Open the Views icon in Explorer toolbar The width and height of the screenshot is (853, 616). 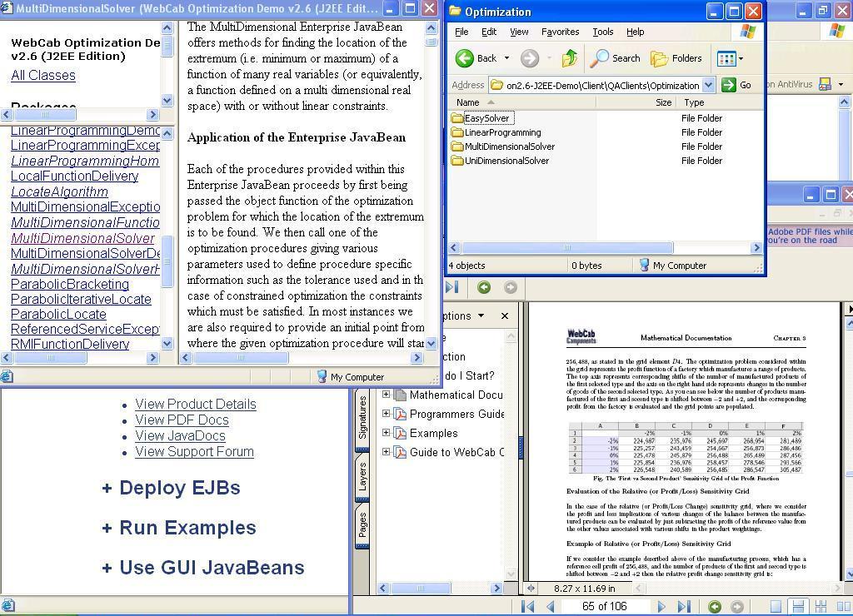[x=726, y=58]
